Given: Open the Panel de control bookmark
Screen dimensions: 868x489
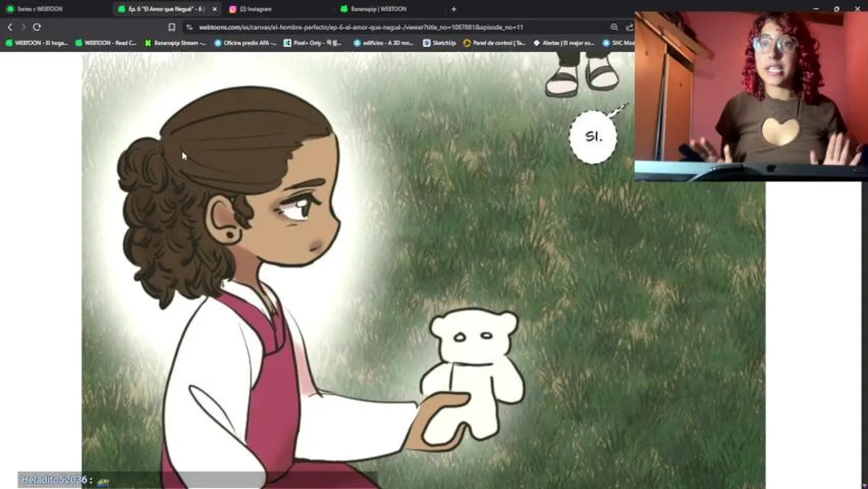Looking at the screenshot, I should click(x=494, y=43).
